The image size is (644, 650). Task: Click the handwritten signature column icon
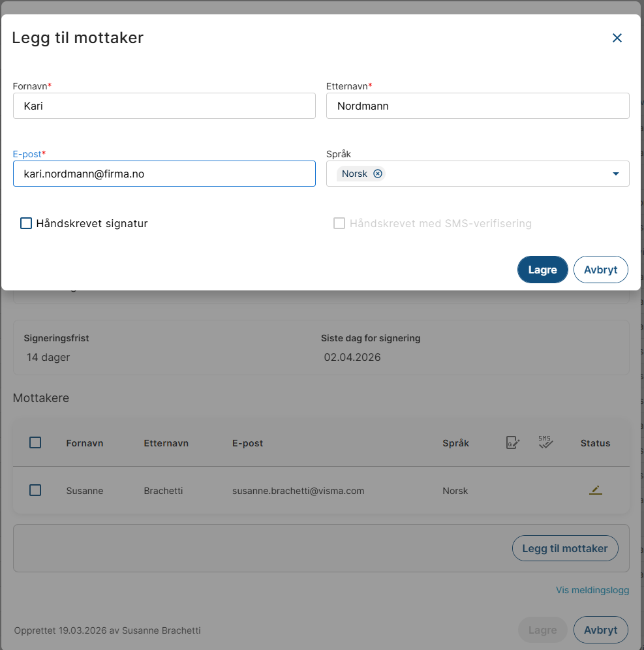pos(513,443)
